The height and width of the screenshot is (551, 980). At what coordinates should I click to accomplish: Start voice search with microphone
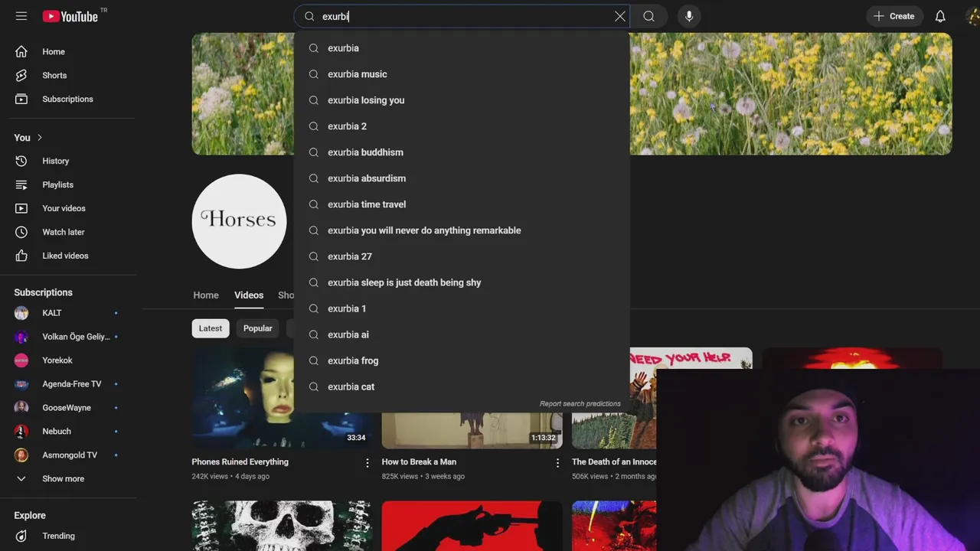coord(689,16)
